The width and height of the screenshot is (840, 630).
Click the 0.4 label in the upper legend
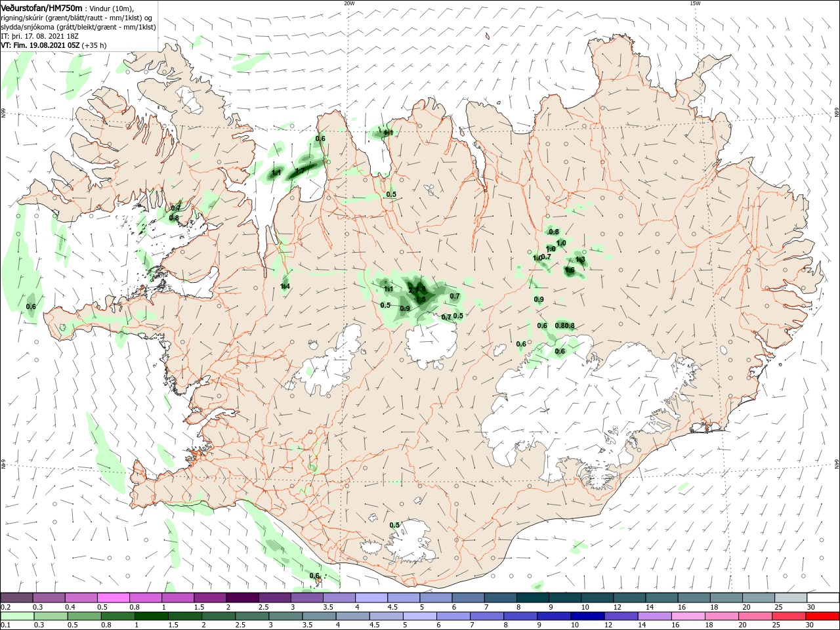(x=70, y=607)
